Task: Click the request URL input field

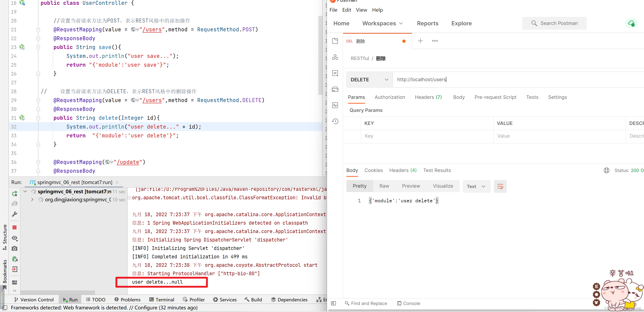Action: pos(475,79)
